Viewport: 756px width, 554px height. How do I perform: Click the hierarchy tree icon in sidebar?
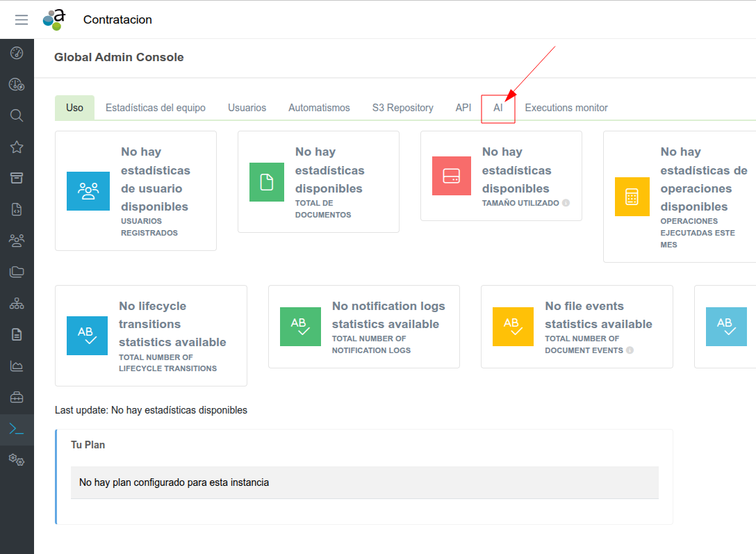(17, 303)
